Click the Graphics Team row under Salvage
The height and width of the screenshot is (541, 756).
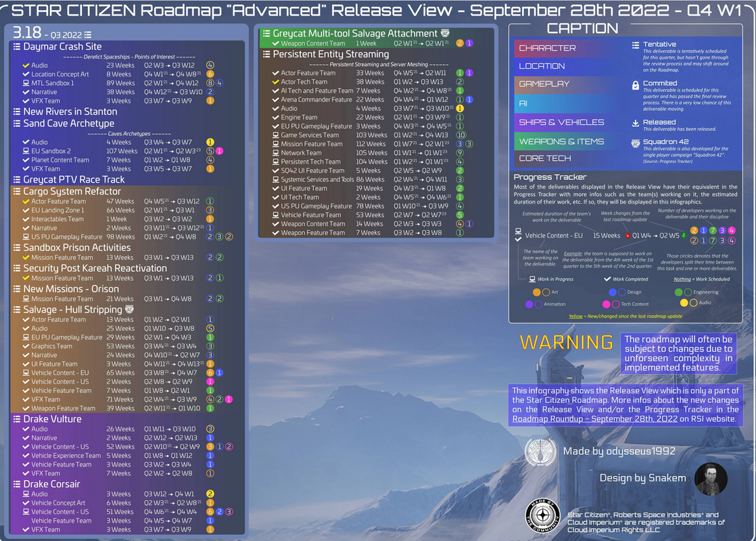point(118,346)
